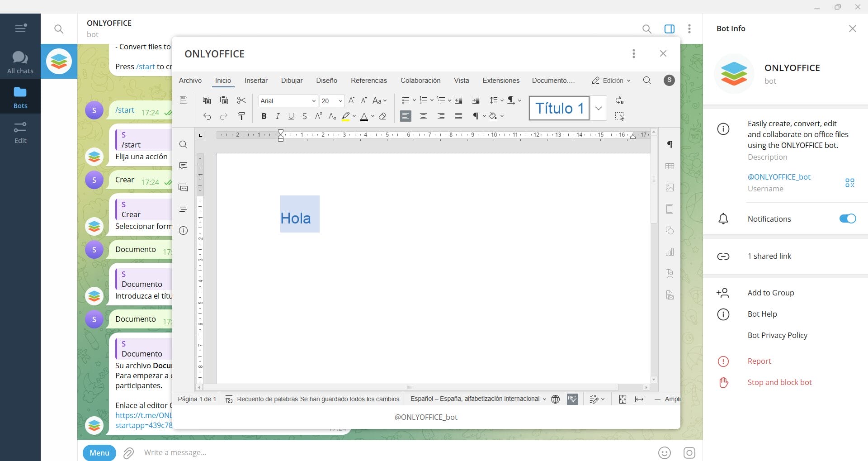The width and height of the screenshot is (868, 461).
Task: Open the font size 20 dropdown
Action: click(x=340, y=101)
